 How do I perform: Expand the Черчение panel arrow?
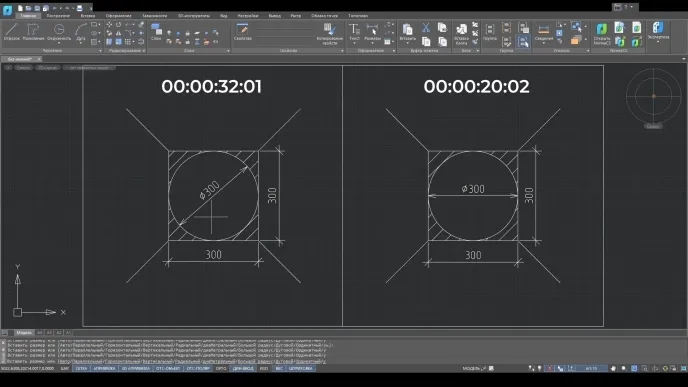(x=100, y=51)
